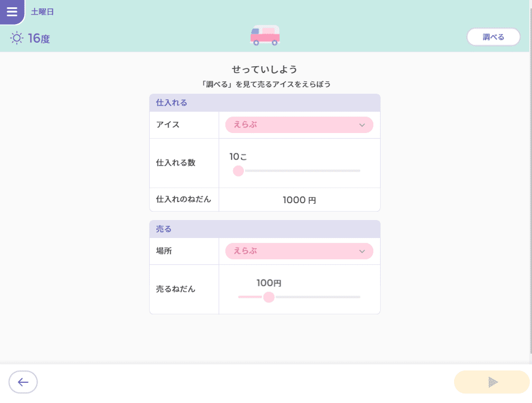Click the 16度 temperature display
The width and height of the screenshot is (532, 403).
39,38
